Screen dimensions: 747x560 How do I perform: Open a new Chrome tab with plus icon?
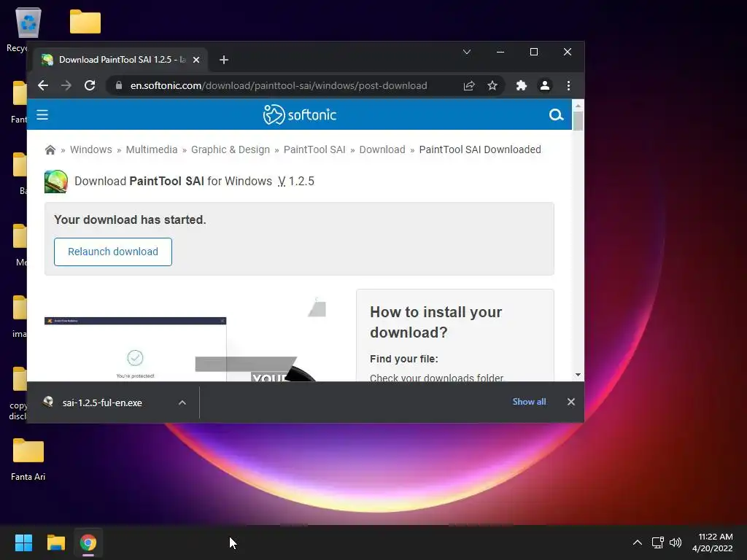click(x=224, y=60)
